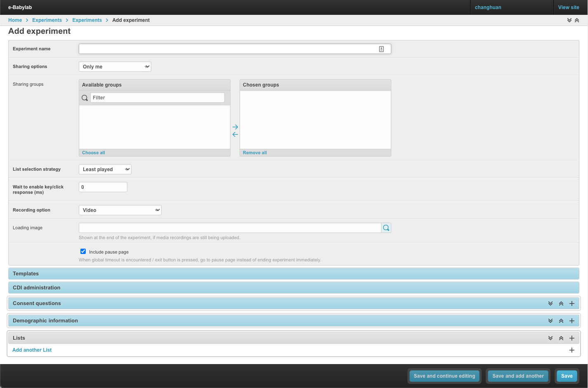Image resolution: width=588 pixels, height=388 pixels.
Task: Click Remove all groups link
Action: pyautogui.click(x=255, y=153)
